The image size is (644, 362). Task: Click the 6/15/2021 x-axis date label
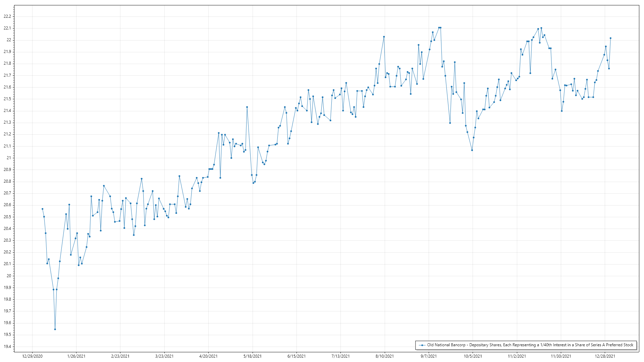click(297, 356)
